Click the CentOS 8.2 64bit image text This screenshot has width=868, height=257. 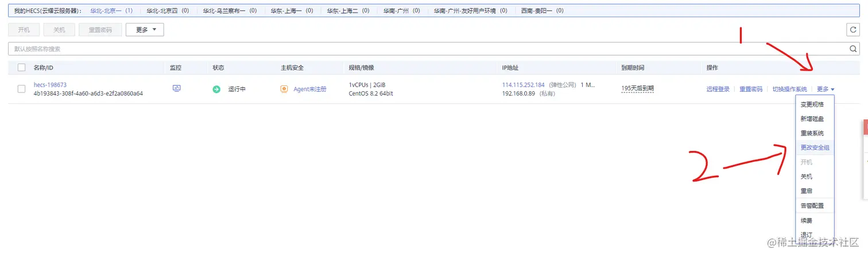[x=371, y=94]
